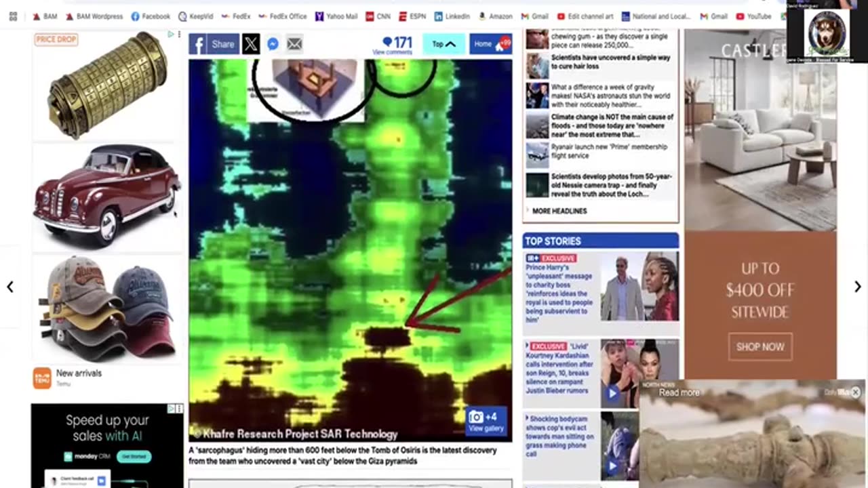Open the +4 View gallery button
Image resolution: width=868 pixels, height=488 pixels.
[486, 421]
